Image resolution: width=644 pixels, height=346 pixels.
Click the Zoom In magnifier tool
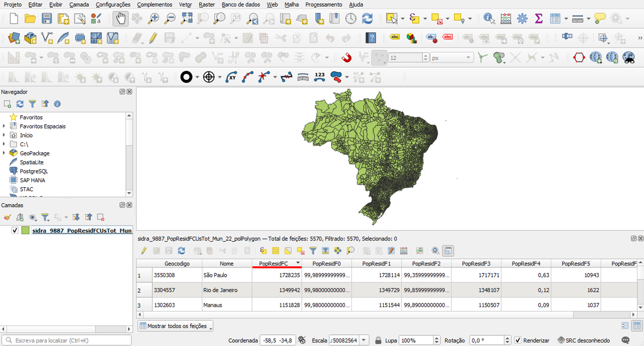[153, 18]
